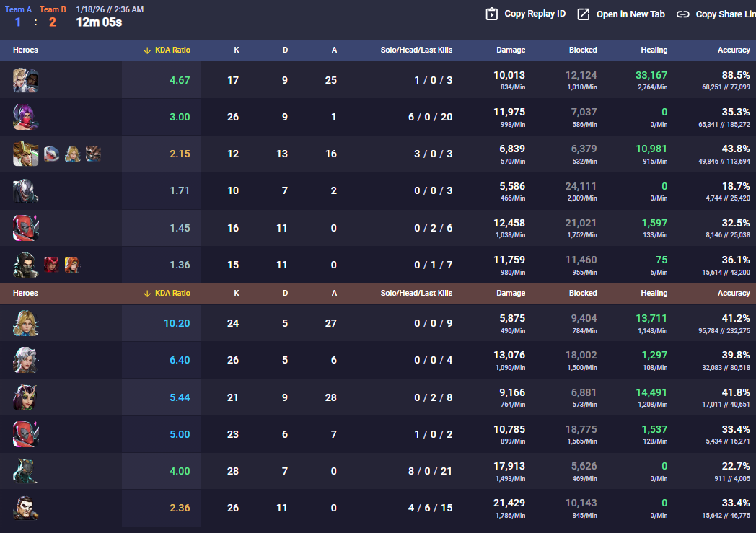Viewport: 756px width, 533px height.
Task: Click the 14,491 healing value
Action: point(651,393)
